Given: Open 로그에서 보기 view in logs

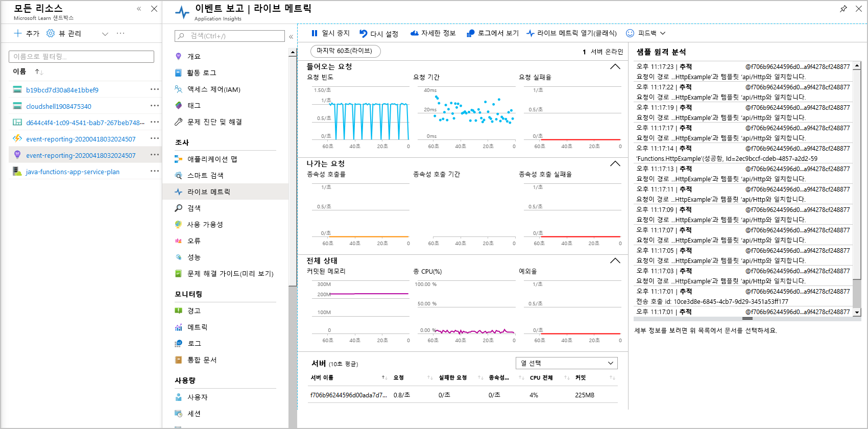Looking at the screenshot, I should pyautogui.click(x=492, y=33).
